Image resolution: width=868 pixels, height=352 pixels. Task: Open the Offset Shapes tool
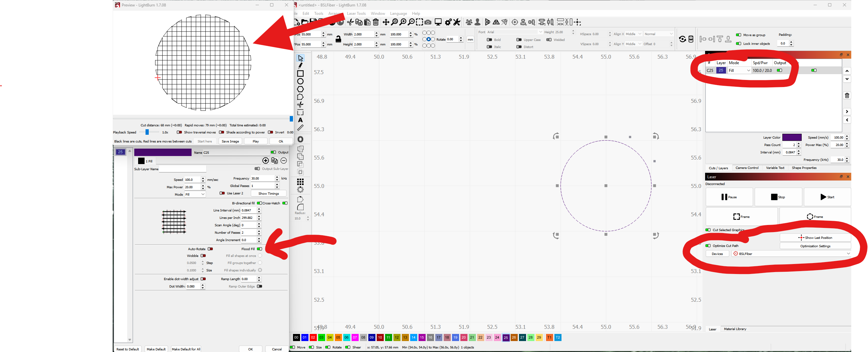[x=300, y=139]
